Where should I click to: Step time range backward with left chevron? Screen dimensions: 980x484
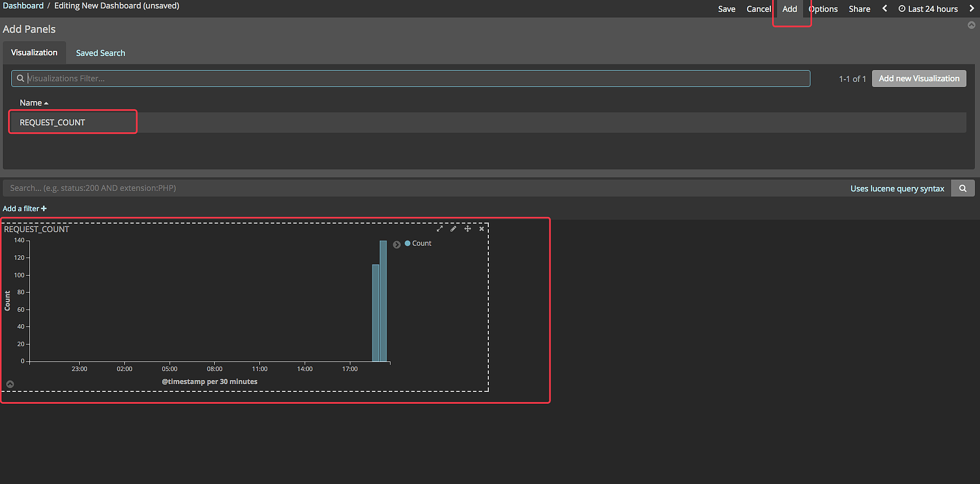(x=884, y=8)
